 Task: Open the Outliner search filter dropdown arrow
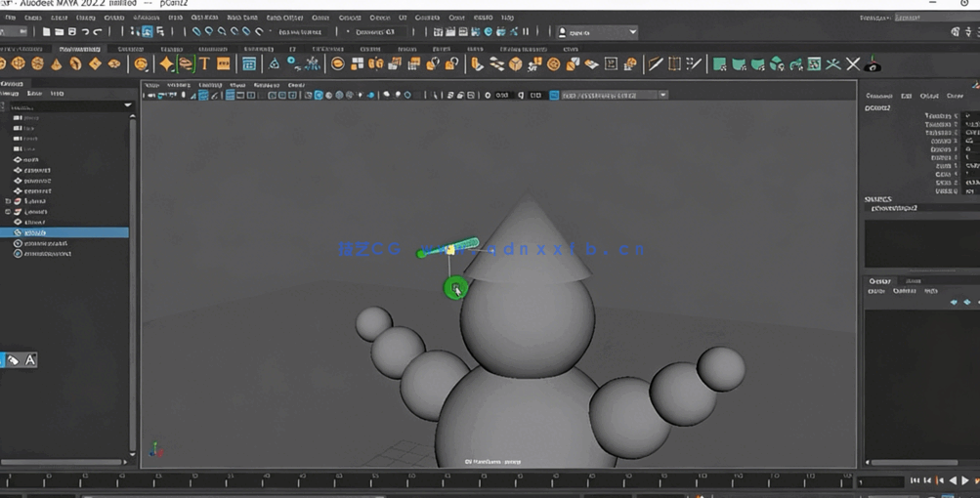point(128,105)
